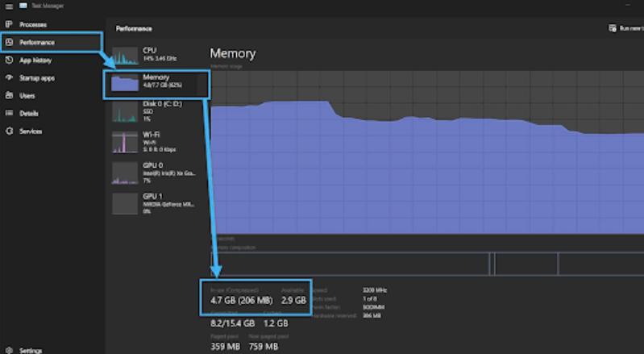The height and width of the screenshot is (354, 644).
Task: Open Settings via the gear icon
Action: [9, 350]
